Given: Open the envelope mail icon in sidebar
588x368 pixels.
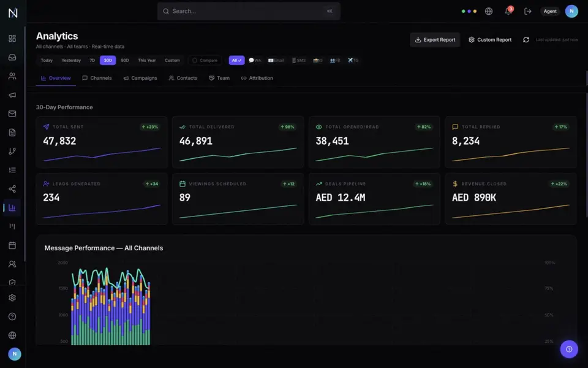Looking at the screenshot, I should (12, 113).
